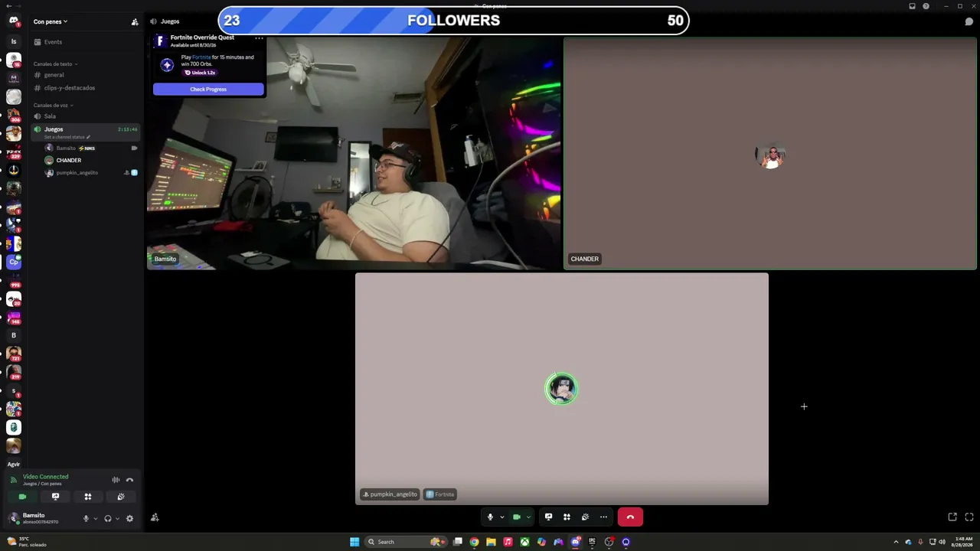Disconnect with the red hang-up button
The width and height of the screenshot is (980, 551).
[x=630, y=517]
